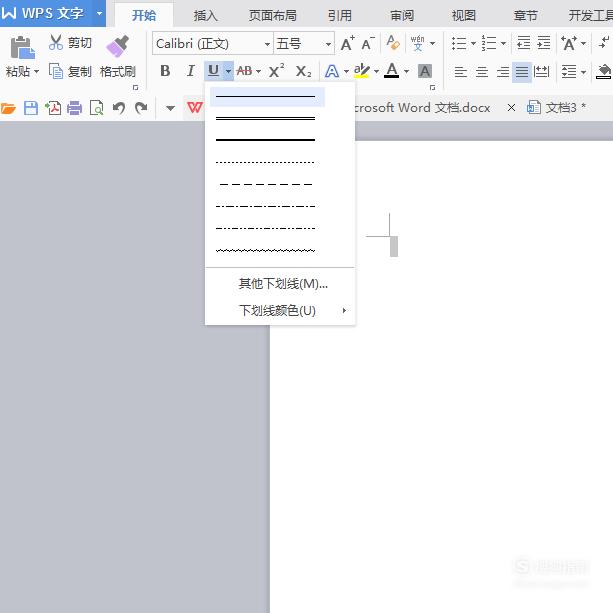
Task: Align text right
Action: 502,72
